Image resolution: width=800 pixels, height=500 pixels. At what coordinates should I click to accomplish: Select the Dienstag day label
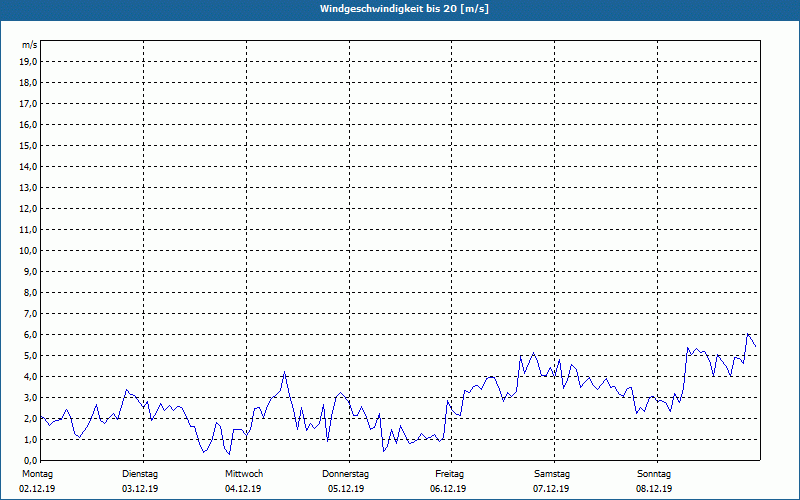point(140,474)
